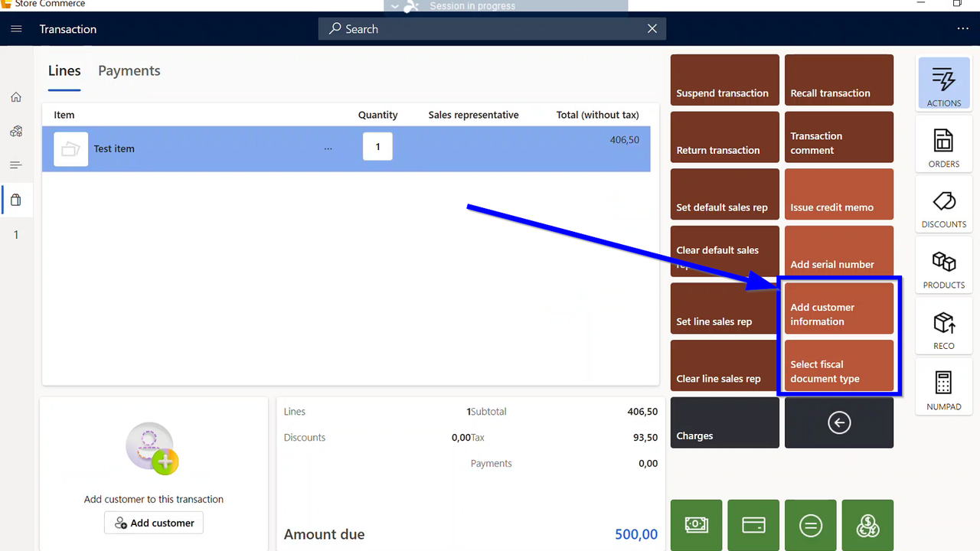The width and height of the screenshot is (980, 551).
Task: Open the more options ellipsis in the header
Action: pyautogui.click(x=963, y=29)
